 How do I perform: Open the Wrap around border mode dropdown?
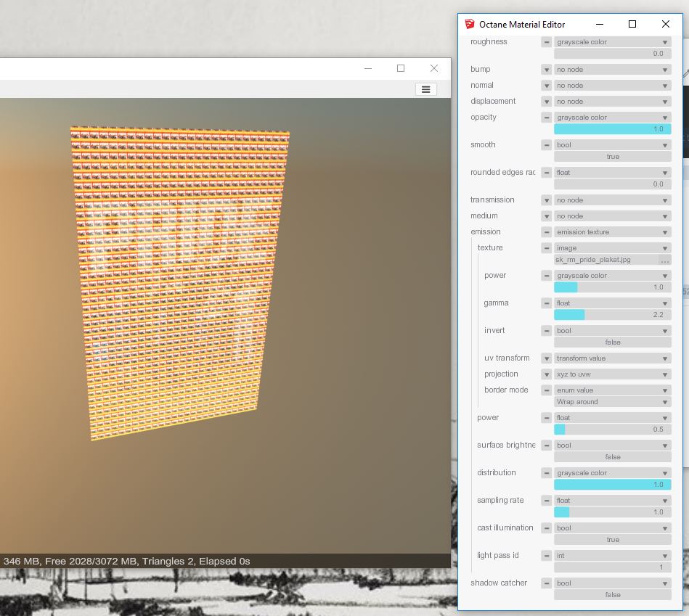613,402
